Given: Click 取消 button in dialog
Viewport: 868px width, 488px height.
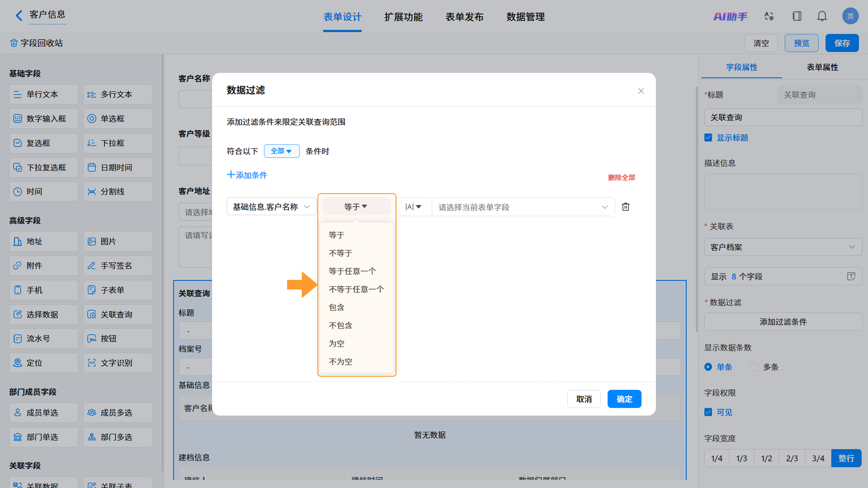Looking at the screenshot, I should [584, 399].
